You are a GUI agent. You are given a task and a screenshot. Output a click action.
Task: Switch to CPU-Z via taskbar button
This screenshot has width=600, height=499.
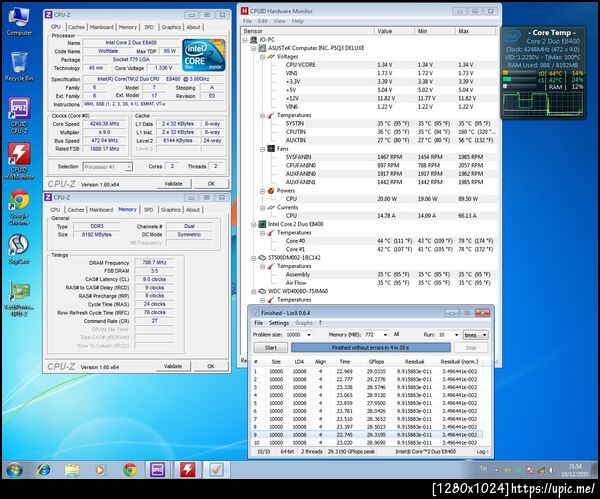point(158,470)
